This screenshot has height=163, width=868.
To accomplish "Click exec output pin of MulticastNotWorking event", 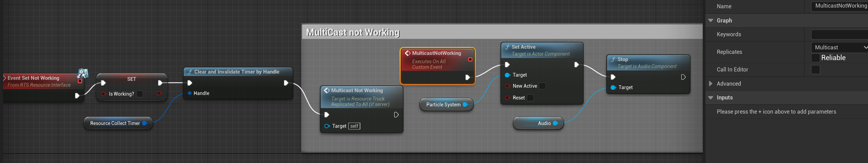I will tap(468, 77).
